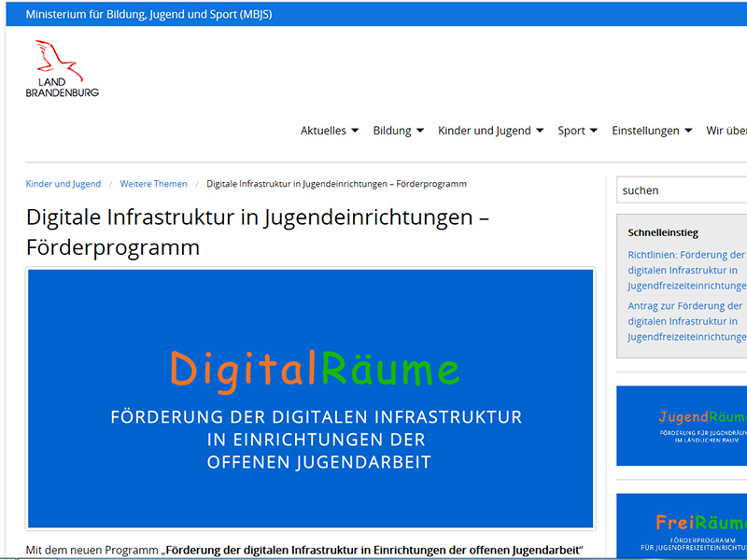Open the Einstellungen dropdown arrow
Image resolution: width=747 pixels, height=560 pixels.
(x=688, y=132)
